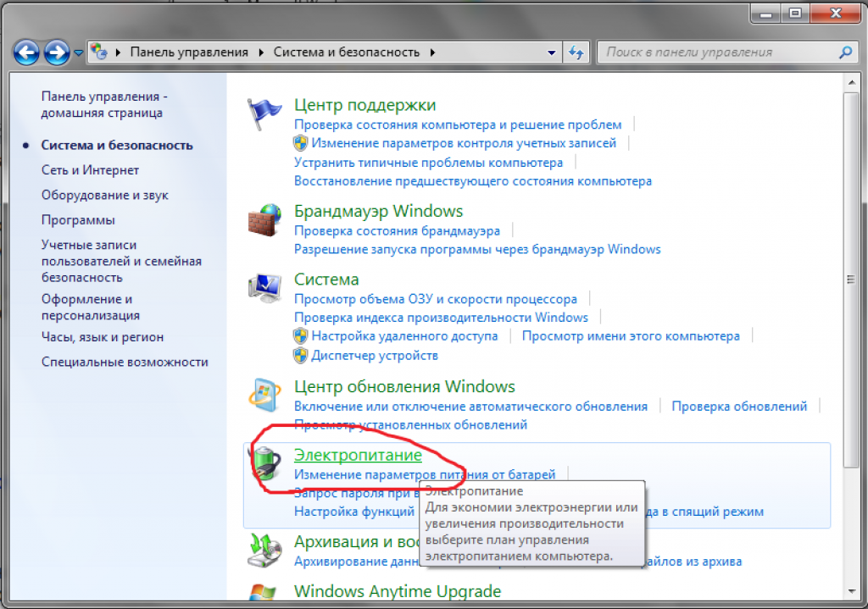Screen dimensions: 868x609
Task: Open Диспетчер устройств link
Action: (x=375, y=355)
